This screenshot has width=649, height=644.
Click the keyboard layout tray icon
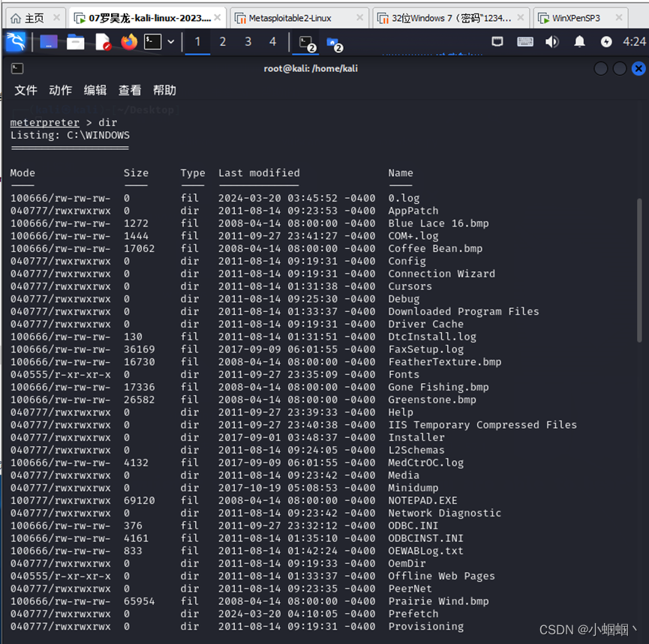pos(524,41)
